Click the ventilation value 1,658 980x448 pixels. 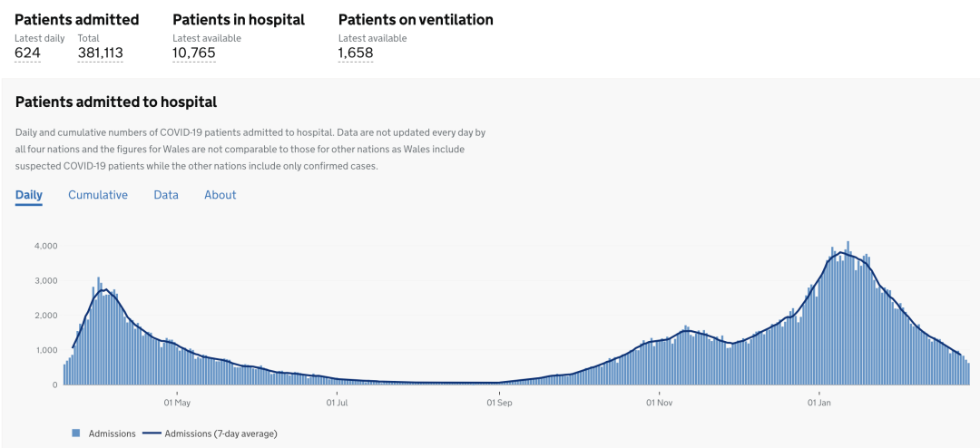click(356, 53)
